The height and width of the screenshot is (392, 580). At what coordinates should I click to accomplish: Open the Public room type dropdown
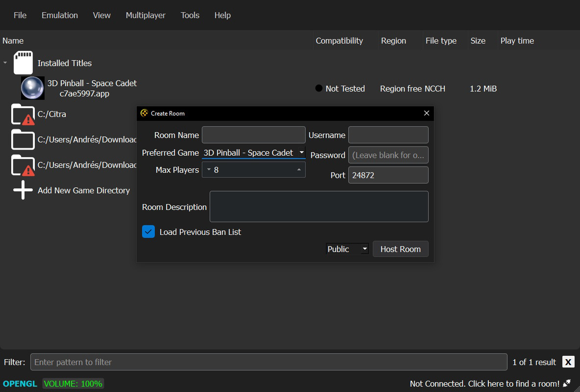(347, 249)
